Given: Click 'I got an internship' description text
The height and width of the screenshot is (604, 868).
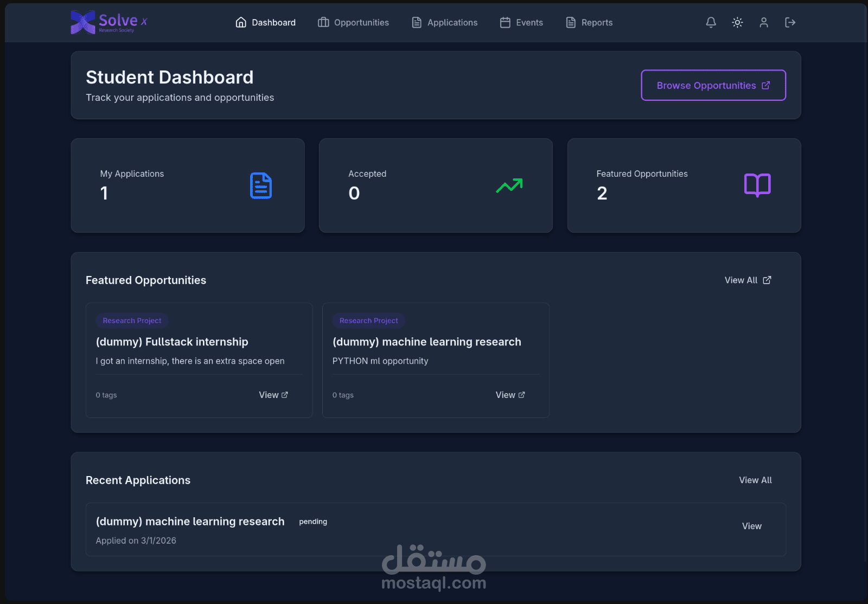Looking at the screenshot, I should click(x=190, y=361).
